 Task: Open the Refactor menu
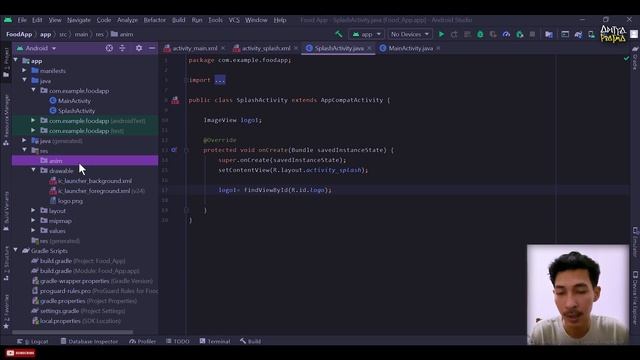155,20
